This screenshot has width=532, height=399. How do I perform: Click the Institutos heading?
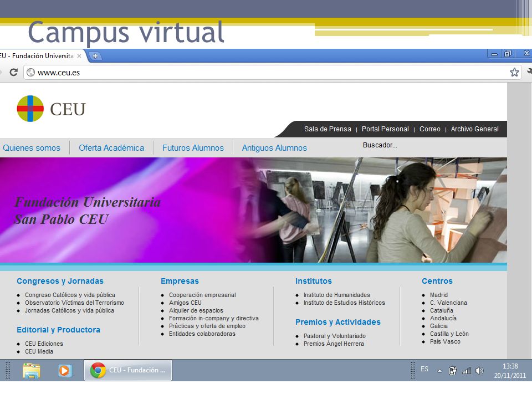(314, 281)
